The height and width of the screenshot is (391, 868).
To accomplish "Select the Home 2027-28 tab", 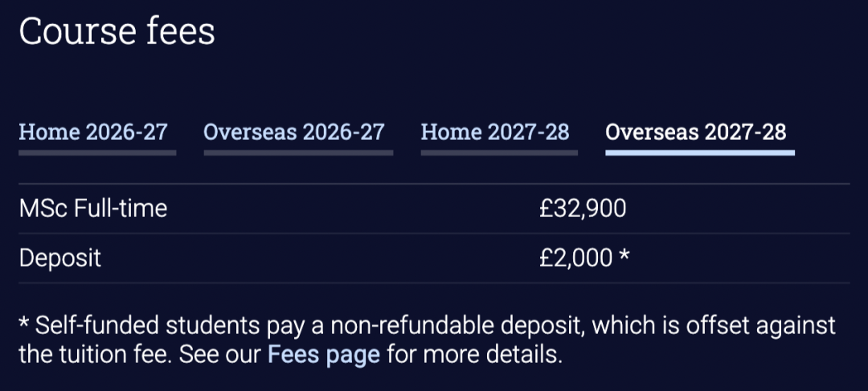I will [495, 132].
